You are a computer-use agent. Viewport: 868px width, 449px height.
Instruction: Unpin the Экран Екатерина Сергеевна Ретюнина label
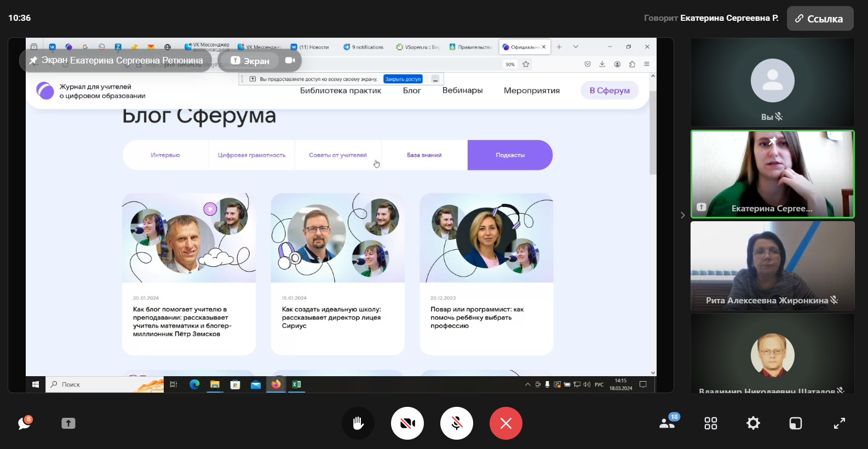click(x=33, y=60)
